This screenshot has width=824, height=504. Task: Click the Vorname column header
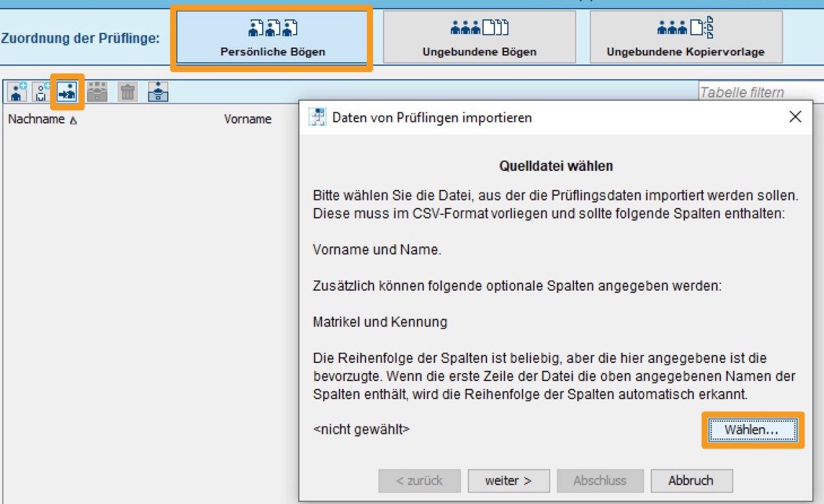(248, 120)
